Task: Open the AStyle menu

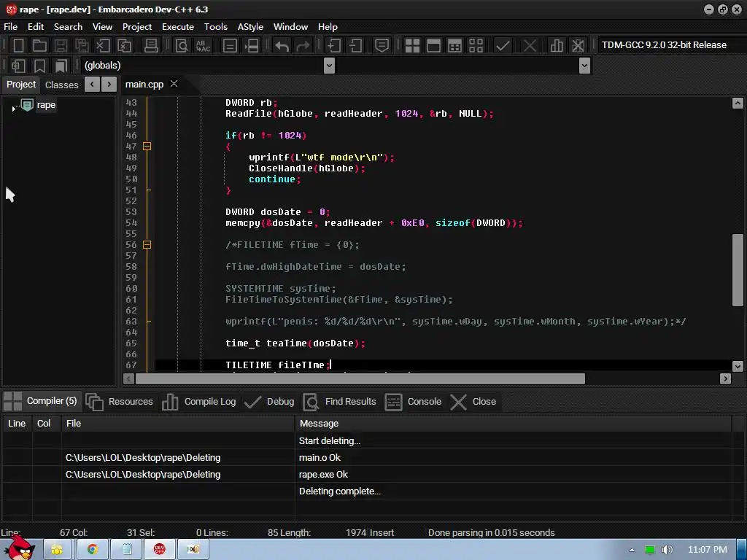Action: coord(250,27)
